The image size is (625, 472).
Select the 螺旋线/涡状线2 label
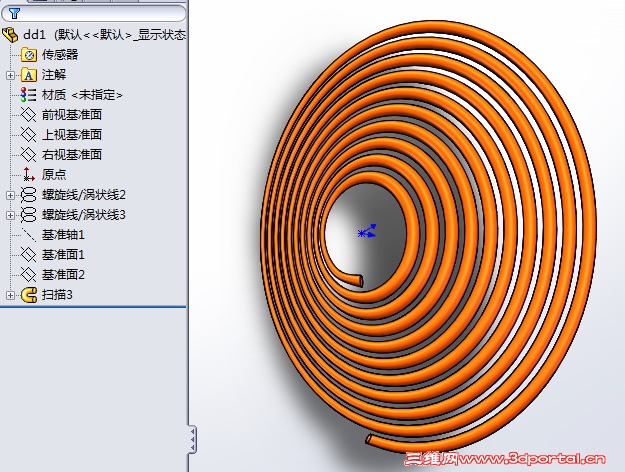coord(84,195)
